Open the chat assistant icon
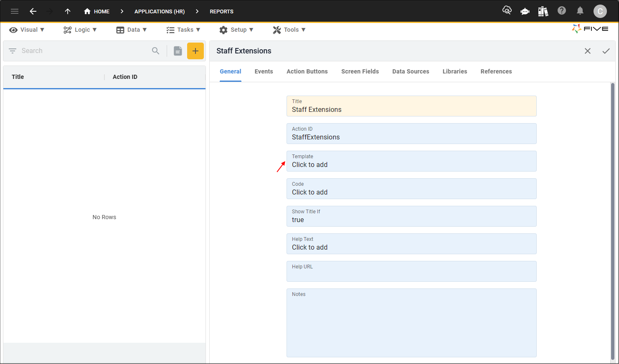 [x=525, y=11]
